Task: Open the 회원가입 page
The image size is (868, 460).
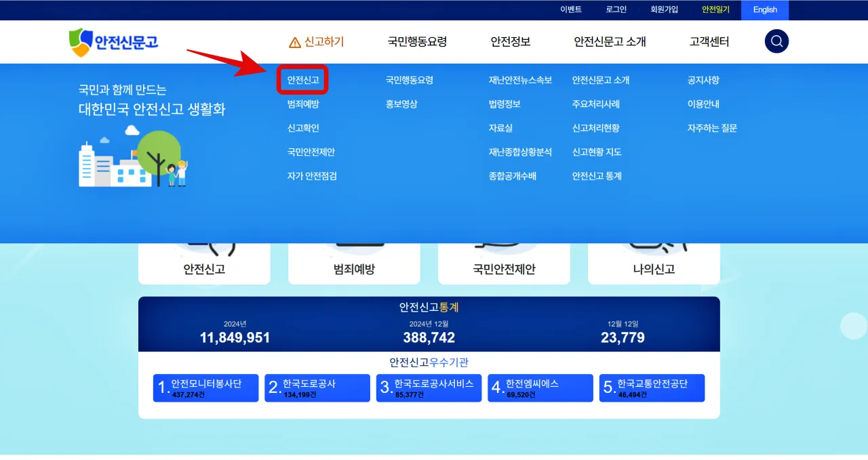Action: coord(663,9)
